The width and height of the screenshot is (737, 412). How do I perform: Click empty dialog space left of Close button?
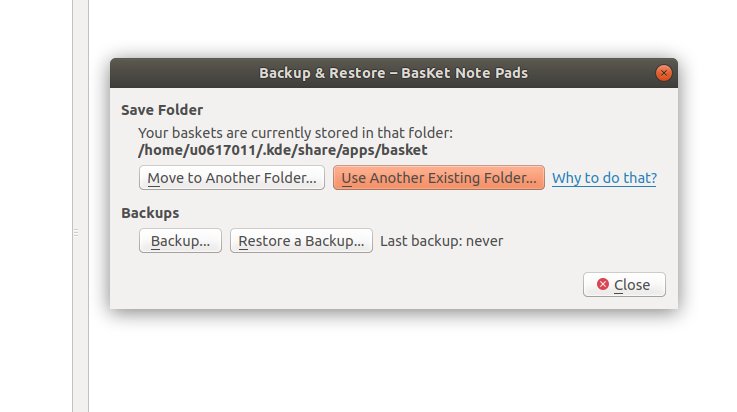pyautogui.click(x=350, y=285)
